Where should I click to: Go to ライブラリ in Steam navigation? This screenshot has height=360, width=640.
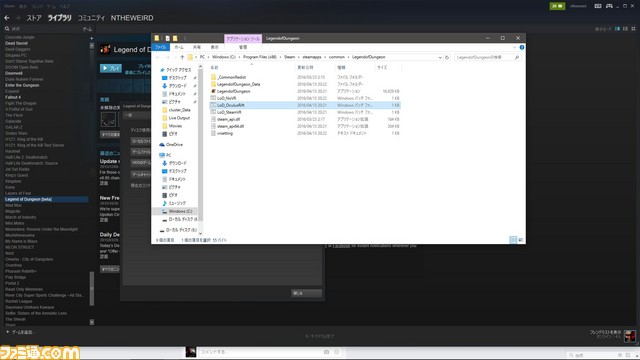[x=60, y=18]
